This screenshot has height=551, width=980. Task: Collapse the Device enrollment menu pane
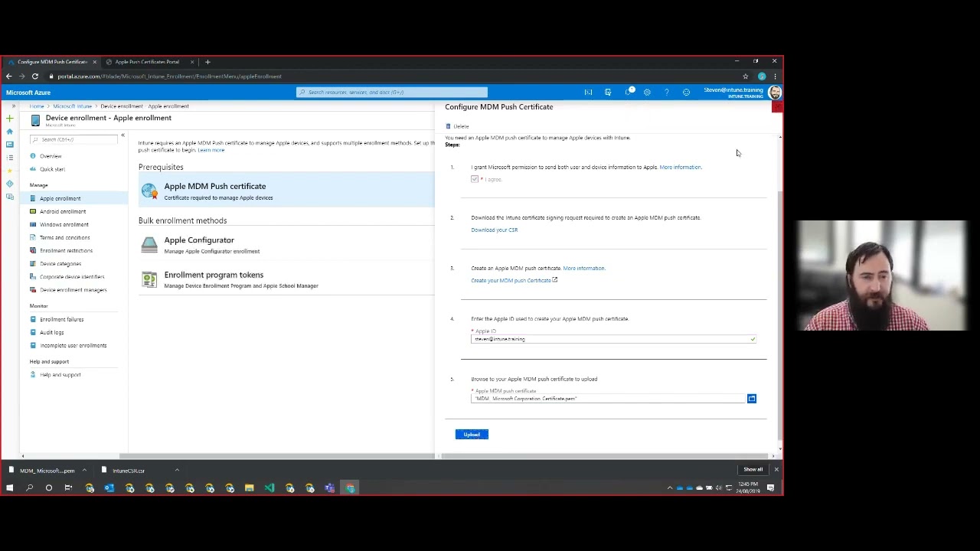(x=122, y=136)
